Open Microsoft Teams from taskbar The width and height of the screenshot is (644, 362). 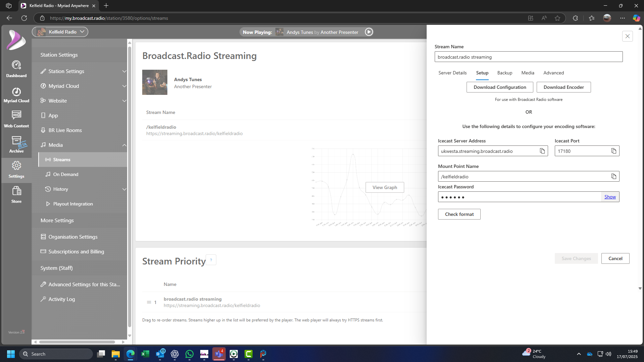click(219, 354)
